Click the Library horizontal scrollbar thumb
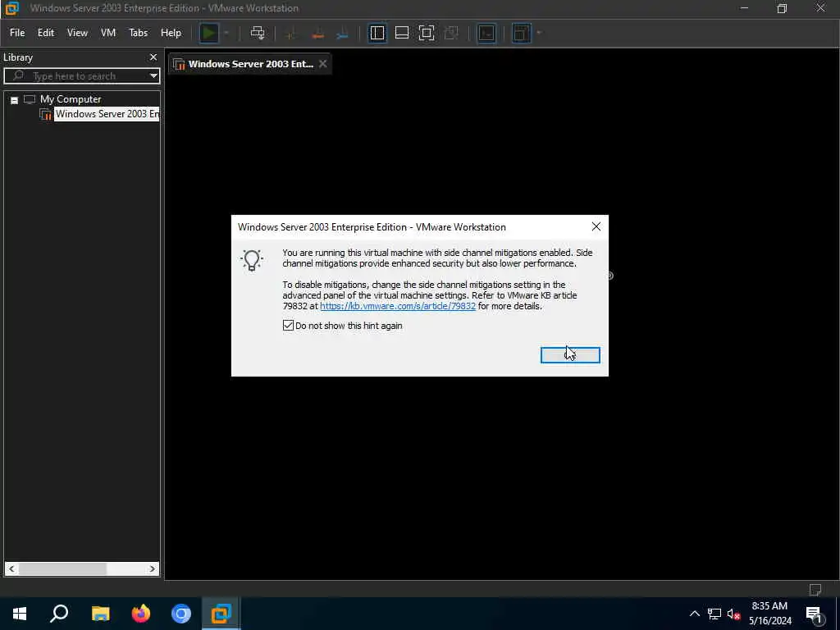This screenshot has width=840, height=630. [x=62, y=569]
